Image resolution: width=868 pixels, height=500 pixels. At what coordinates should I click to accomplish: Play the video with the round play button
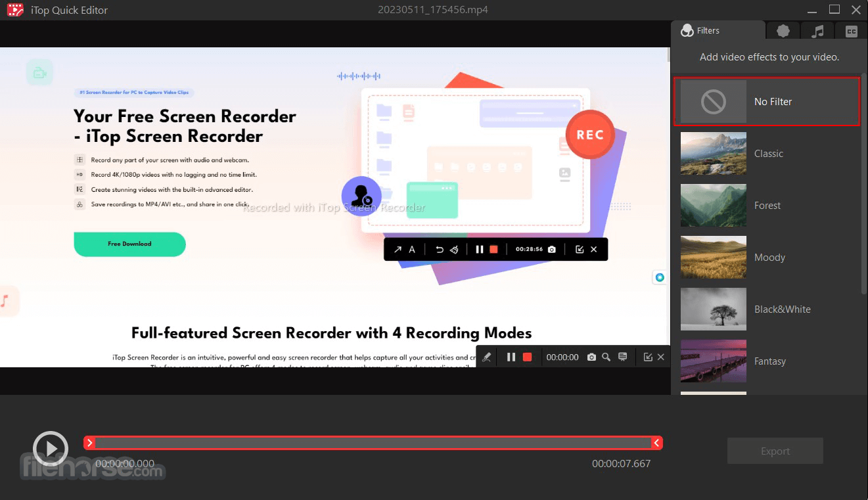pos(51,449)
